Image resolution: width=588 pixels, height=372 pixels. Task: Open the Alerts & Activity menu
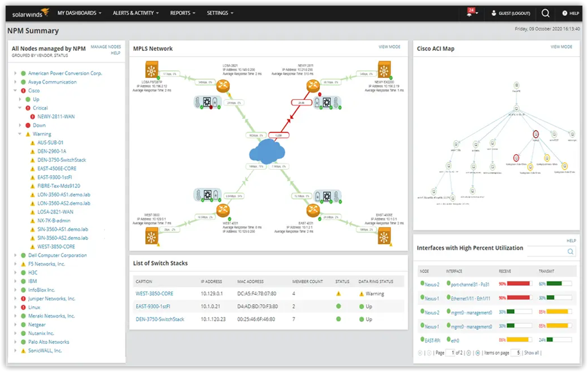tap(136, 13)
